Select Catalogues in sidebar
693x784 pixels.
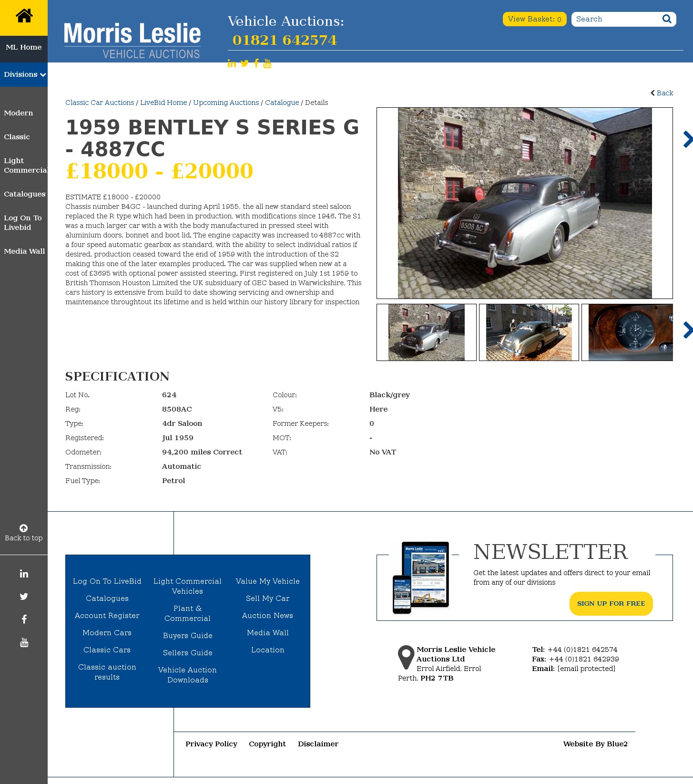point(25,194)
